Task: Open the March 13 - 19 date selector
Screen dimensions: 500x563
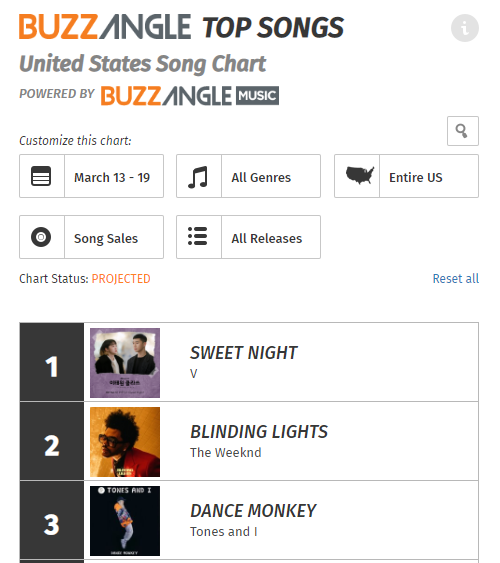Action: pos(92,176)
